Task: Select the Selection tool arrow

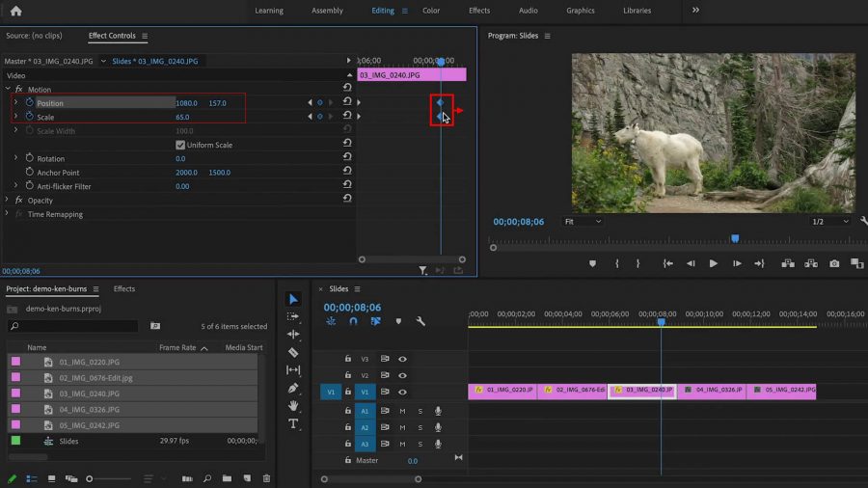Action: point(293,299)
